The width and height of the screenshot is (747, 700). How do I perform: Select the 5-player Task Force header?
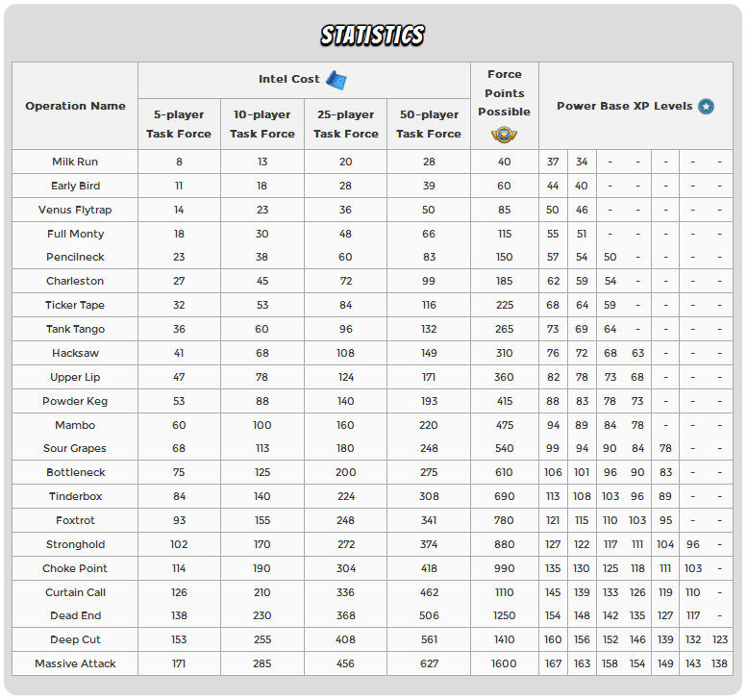coord(179,124)
